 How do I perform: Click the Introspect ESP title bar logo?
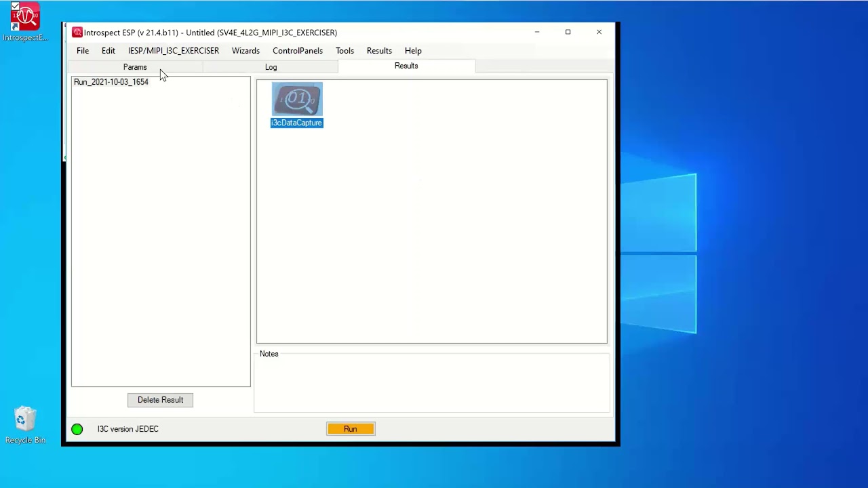[x=77, y=33]
